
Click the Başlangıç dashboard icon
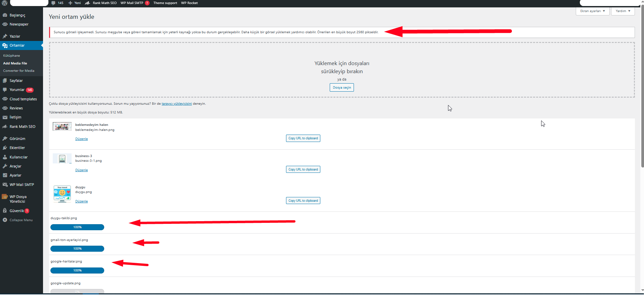click(x=5, y=15)
